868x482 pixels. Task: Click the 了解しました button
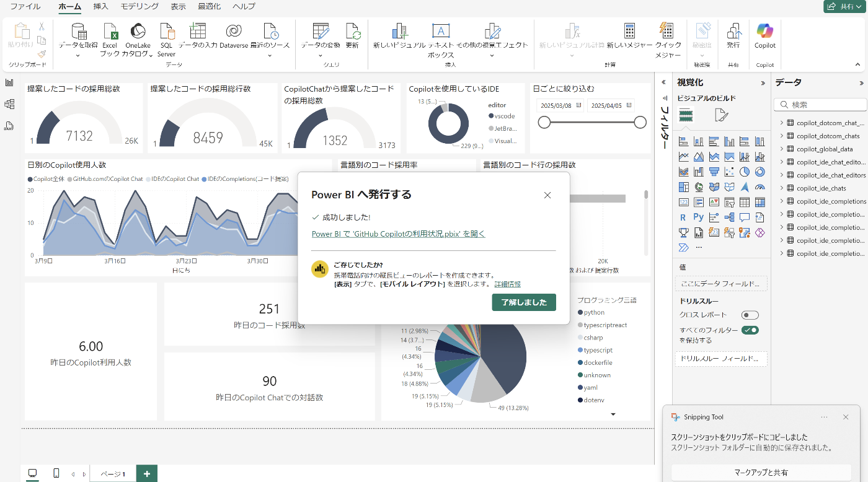point(524,302)
